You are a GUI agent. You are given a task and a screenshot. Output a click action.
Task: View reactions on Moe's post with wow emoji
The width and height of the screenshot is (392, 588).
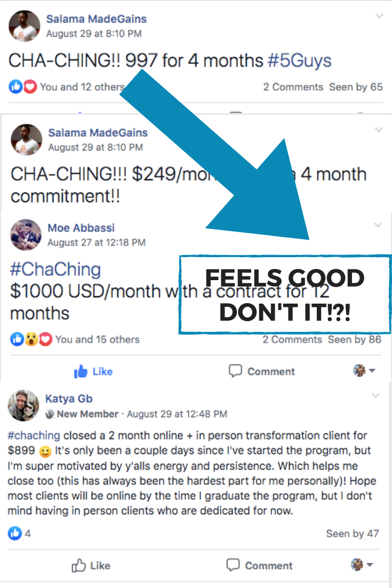click(31, 339)
